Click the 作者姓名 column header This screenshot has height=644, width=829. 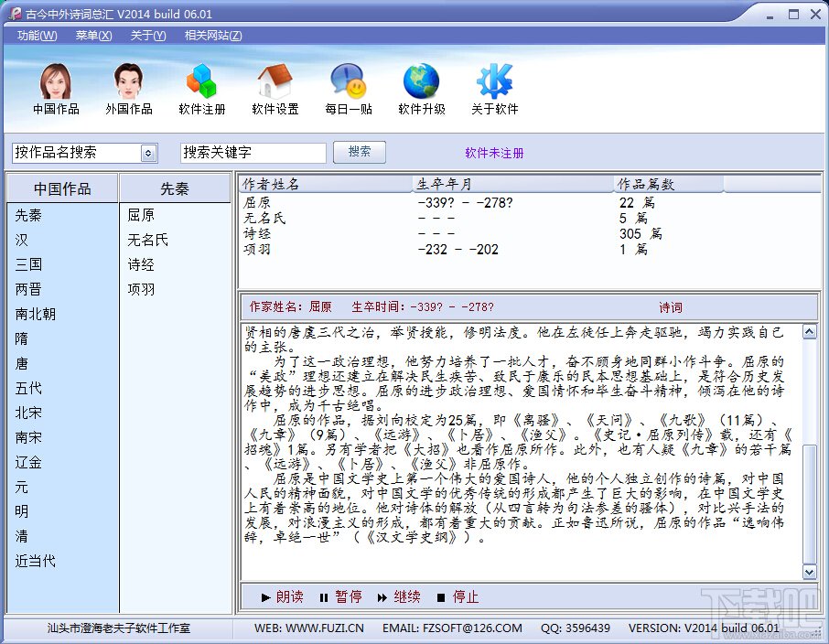(x=326, y=184)
